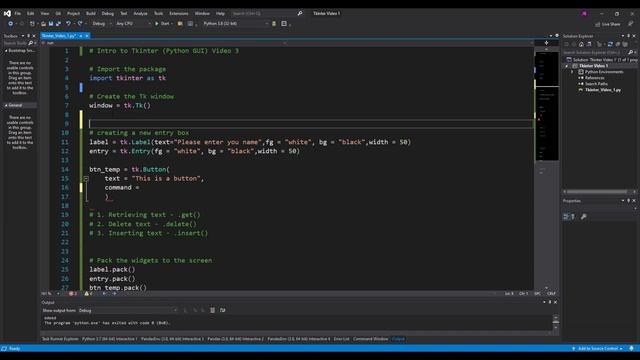The width and height of the screenshot is (640, 360).
Task: Expand the Python Environments node
Action: click(572, 72)
